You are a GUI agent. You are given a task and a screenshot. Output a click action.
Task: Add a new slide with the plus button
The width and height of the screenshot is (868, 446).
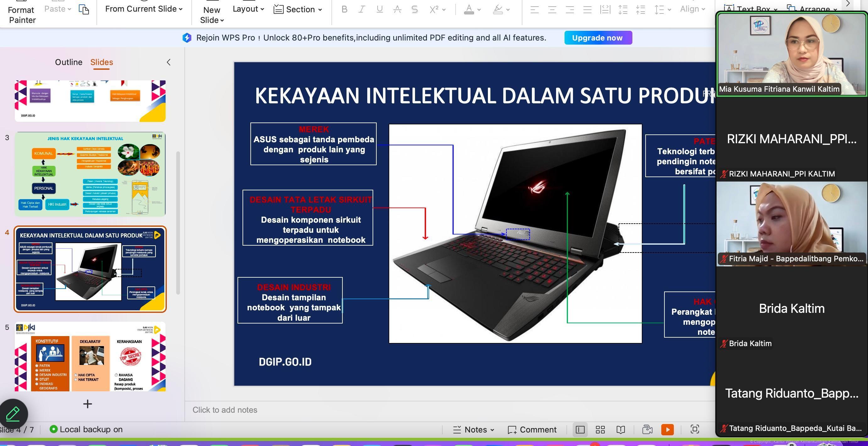[x=87, y=404]
